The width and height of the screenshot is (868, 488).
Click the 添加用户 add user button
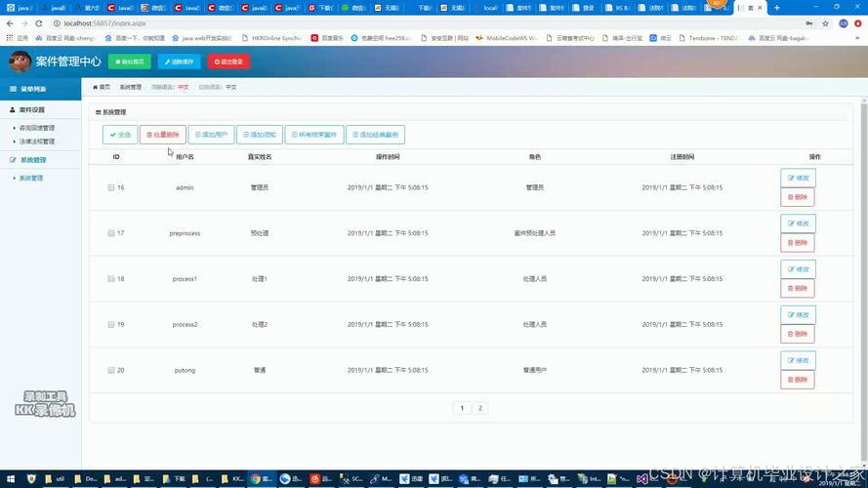211,135
